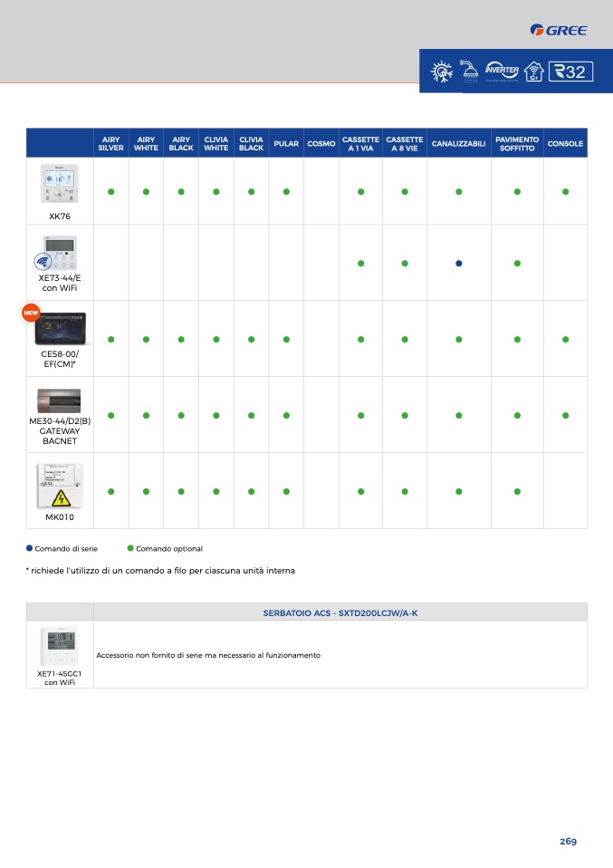Click the green Comando optional legend dot
613x868 pixels.
130,548
